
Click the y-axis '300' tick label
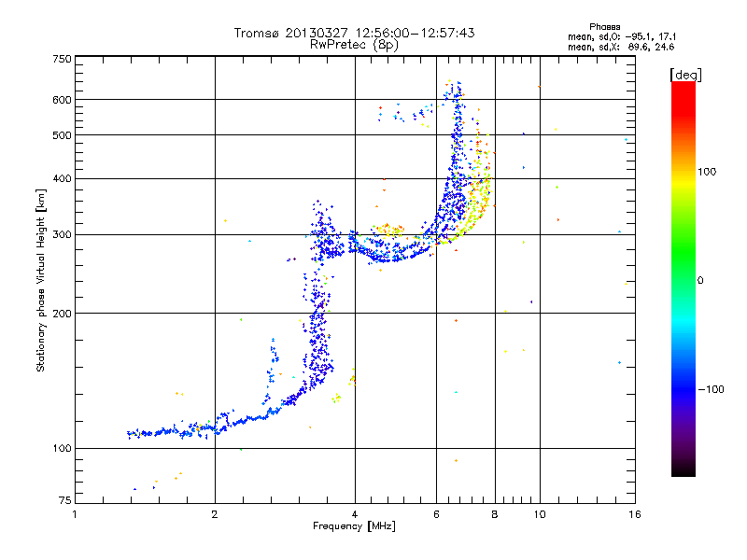[62, 235]
